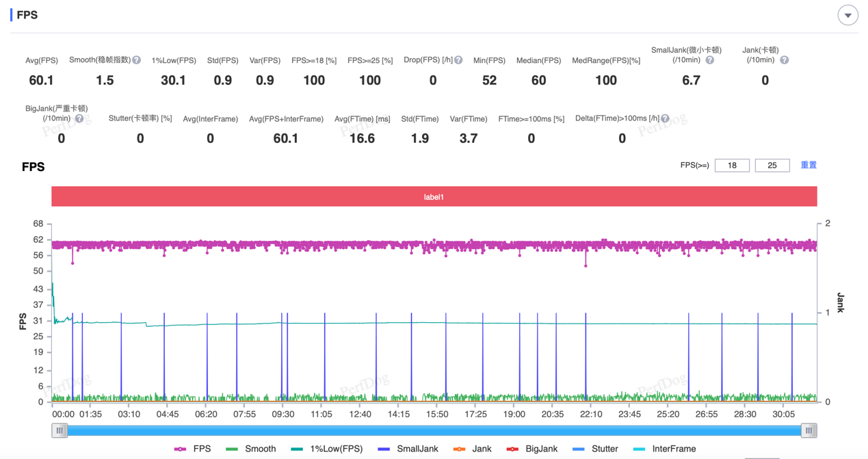Collapse the FPS panel with arrow button

(847, 15)
